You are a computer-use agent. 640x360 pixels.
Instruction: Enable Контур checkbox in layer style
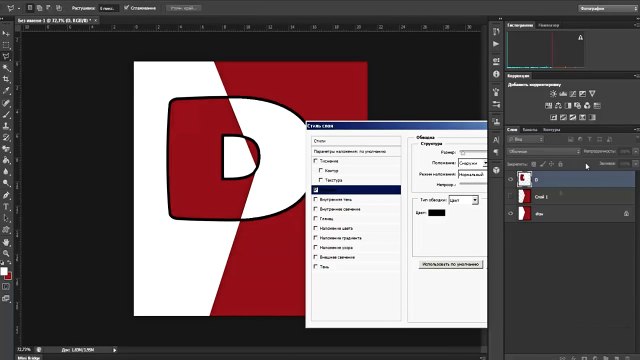click(321, 170)
